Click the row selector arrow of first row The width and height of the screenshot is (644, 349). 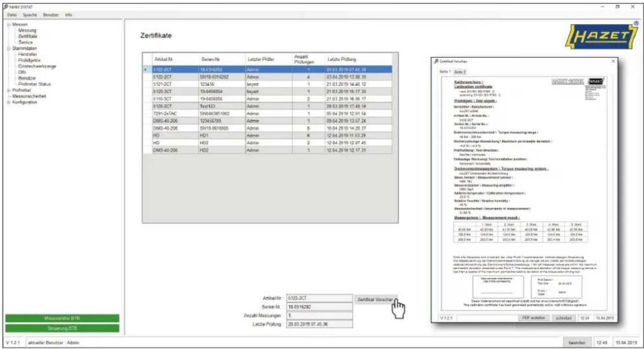147,70
